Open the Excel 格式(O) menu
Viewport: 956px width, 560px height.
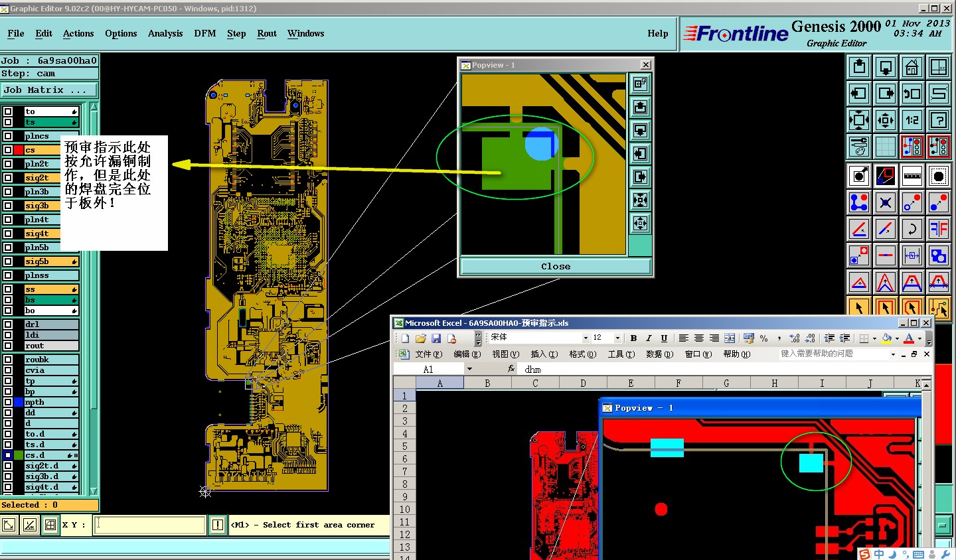coord(583,354)
